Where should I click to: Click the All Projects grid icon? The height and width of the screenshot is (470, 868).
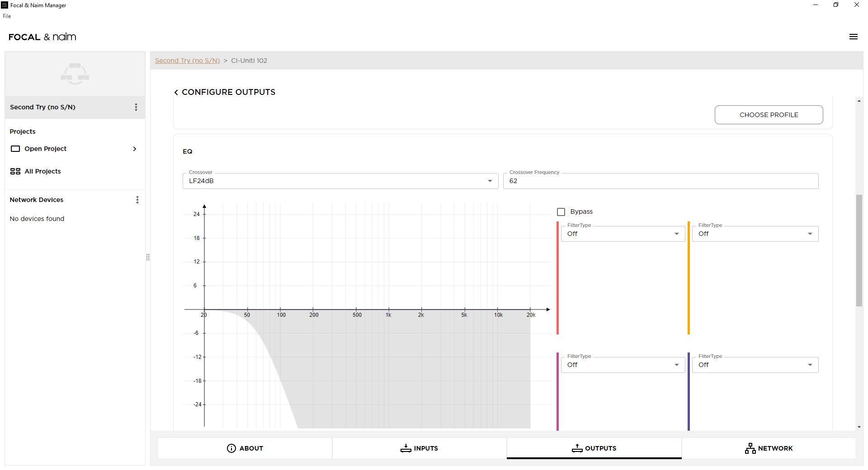tap(15, 171)
